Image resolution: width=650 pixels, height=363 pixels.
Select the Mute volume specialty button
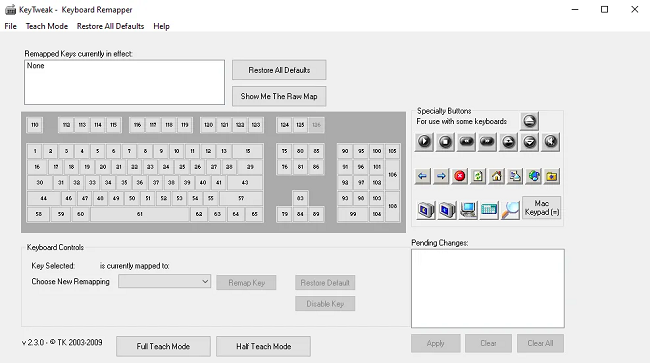(551, 142)
